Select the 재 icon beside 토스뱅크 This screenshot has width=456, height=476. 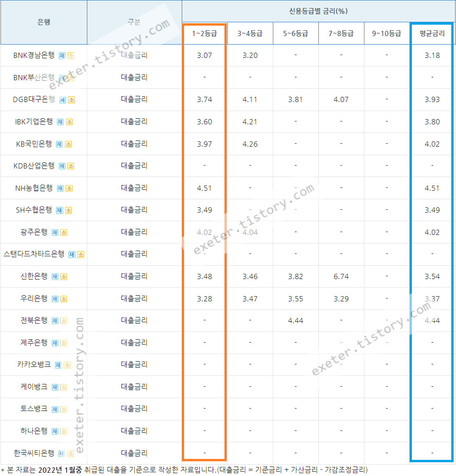coord(55,410)
